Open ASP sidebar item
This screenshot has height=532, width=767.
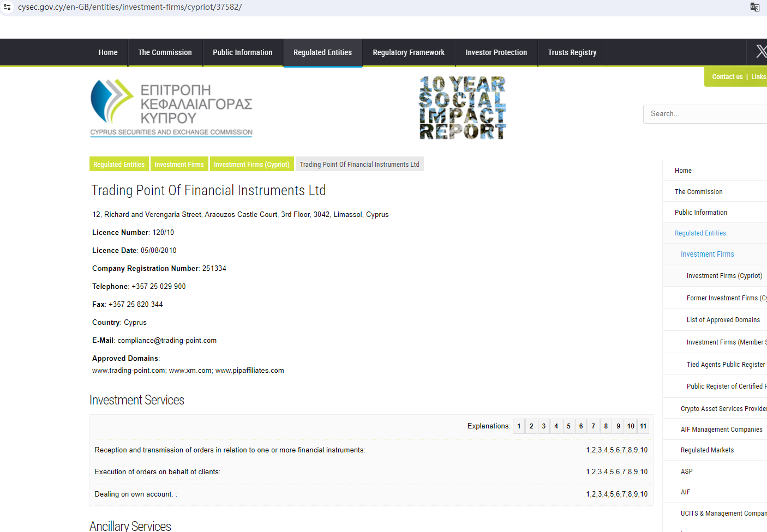coord(715,471)
